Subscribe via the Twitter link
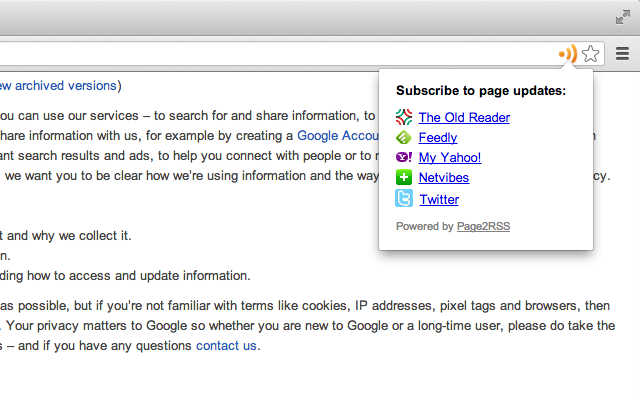The image size is (640, 400). tap(439, 200)
